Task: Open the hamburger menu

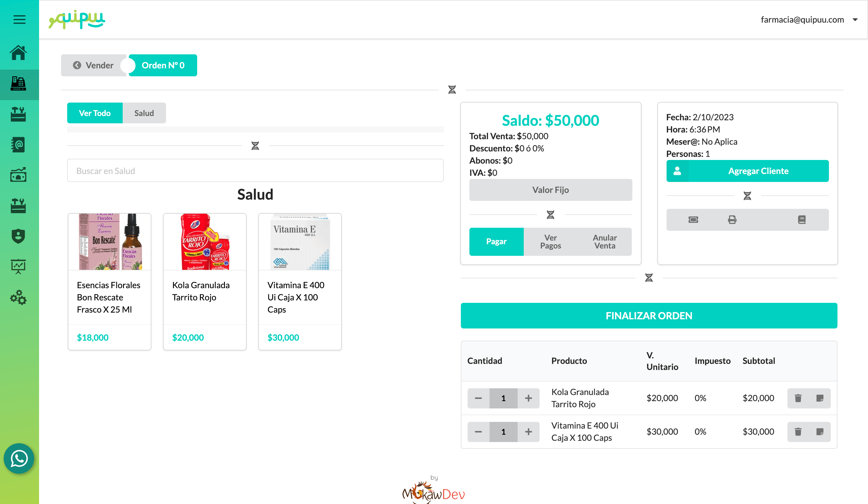Action: pos(19,19)
